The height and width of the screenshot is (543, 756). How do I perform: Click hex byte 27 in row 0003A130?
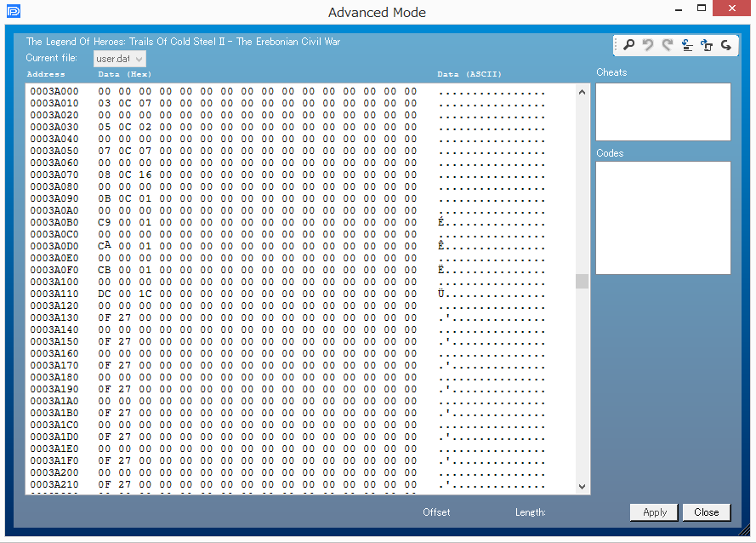click(x=124, y=317)
